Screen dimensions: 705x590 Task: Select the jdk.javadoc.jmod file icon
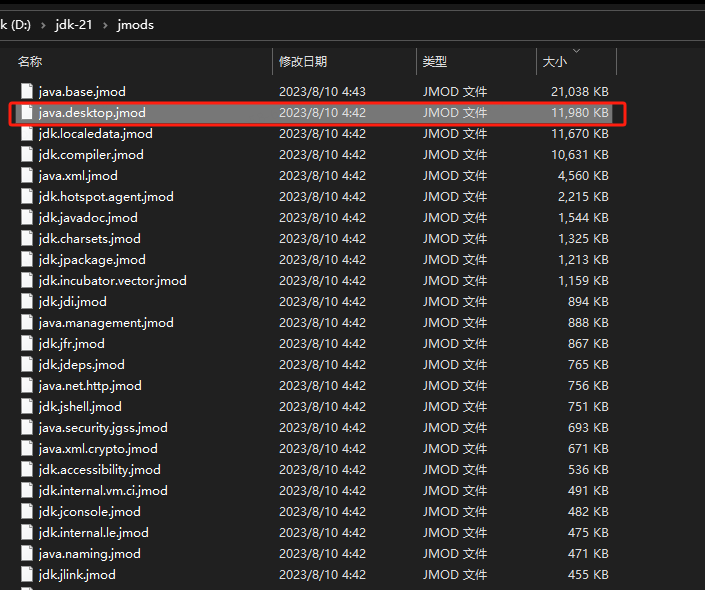27,218
